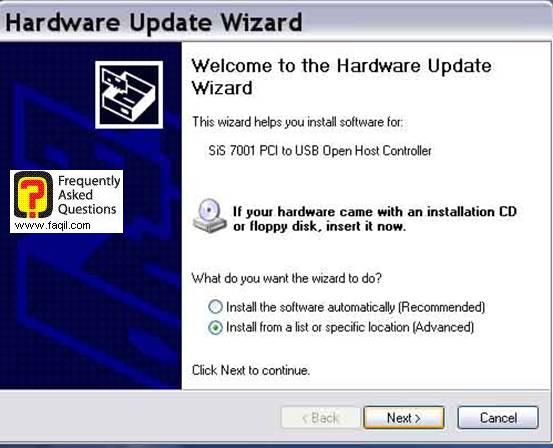Select Install the software automatically radio button
Image resolution: width=553 pixels, height=448 pixels.
pyautogui.click(x=215, y=307)
